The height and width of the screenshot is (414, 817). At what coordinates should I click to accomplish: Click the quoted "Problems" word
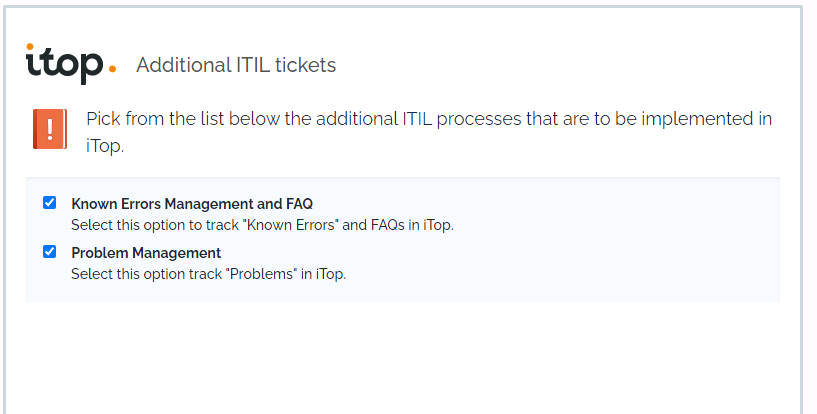(261, 274)
